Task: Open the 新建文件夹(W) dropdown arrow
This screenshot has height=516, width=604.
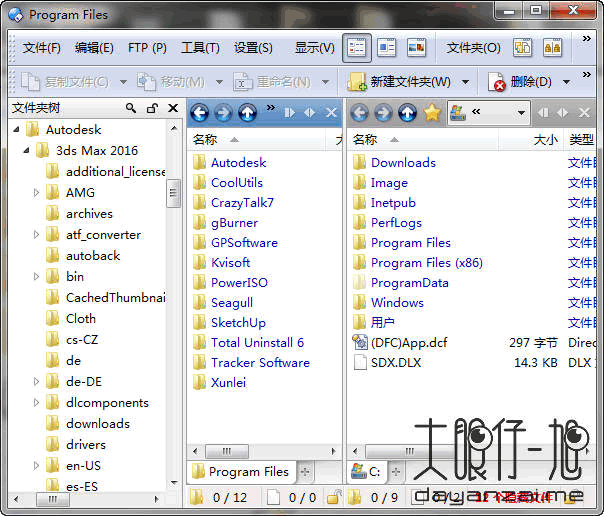Action: pyautogui.click(x=465, y=82)
